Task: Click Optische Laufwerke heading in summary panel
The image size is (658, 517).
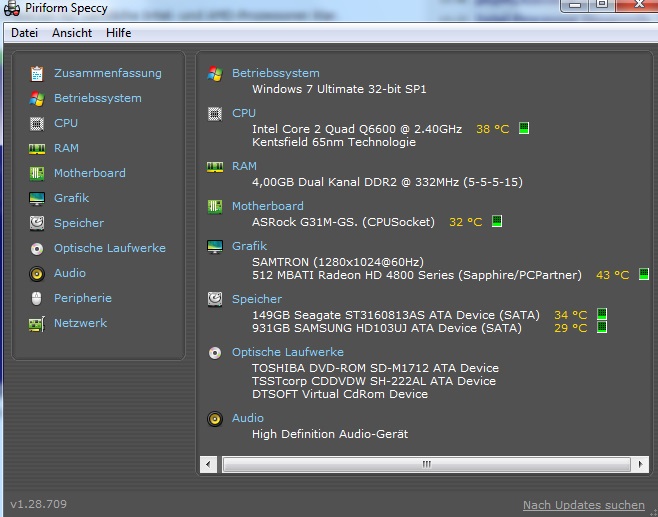Action: pos(288,352)
